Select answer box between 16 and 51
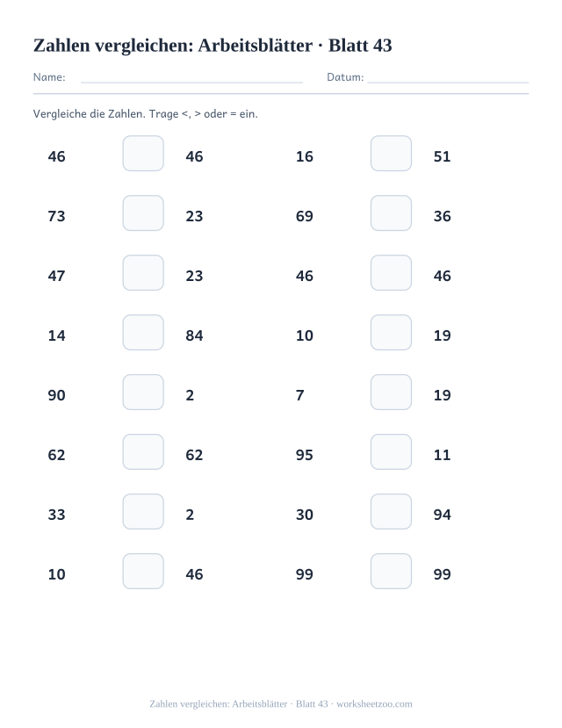Viewport: 562px width, 728px height. click(391, 153)
